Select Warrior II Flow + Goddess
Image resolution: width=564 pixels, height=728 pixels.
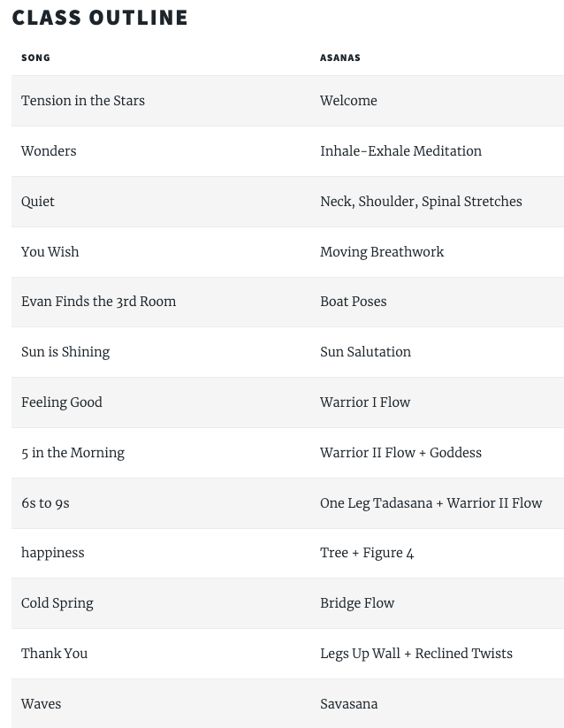click(400, 453)
